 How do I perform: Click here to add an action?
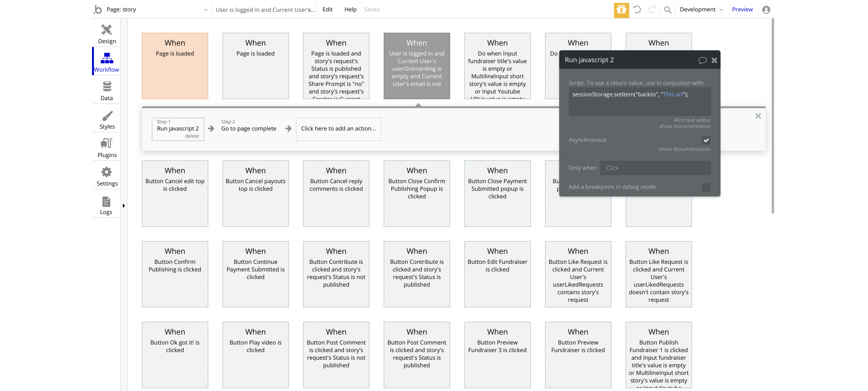pos(338,129)
